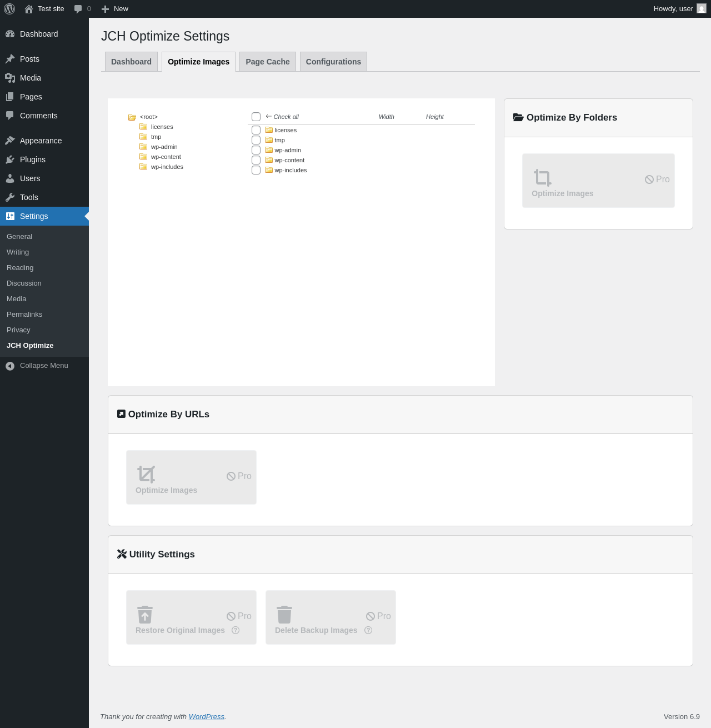
Task: Click the Height column header
Action: coord(435,117)
